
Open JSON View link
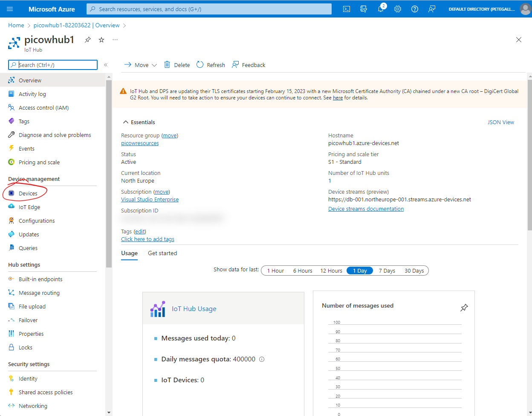501,122
